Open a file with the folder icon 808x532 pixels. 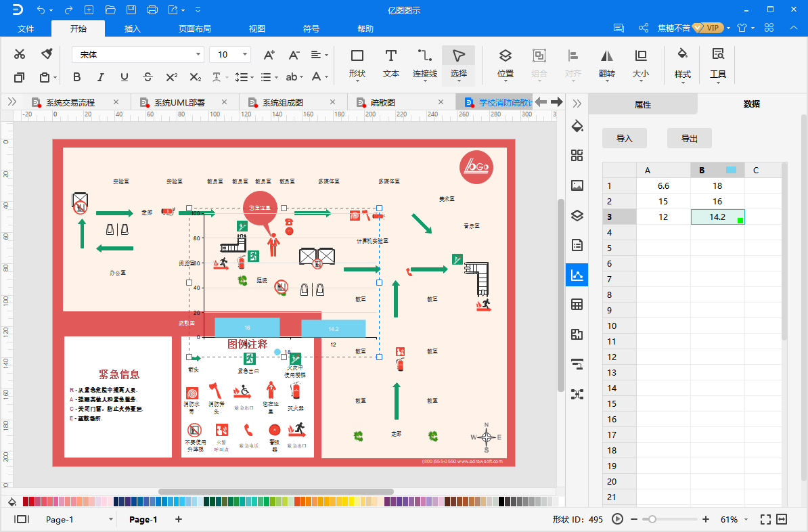(x=110, y=9)
